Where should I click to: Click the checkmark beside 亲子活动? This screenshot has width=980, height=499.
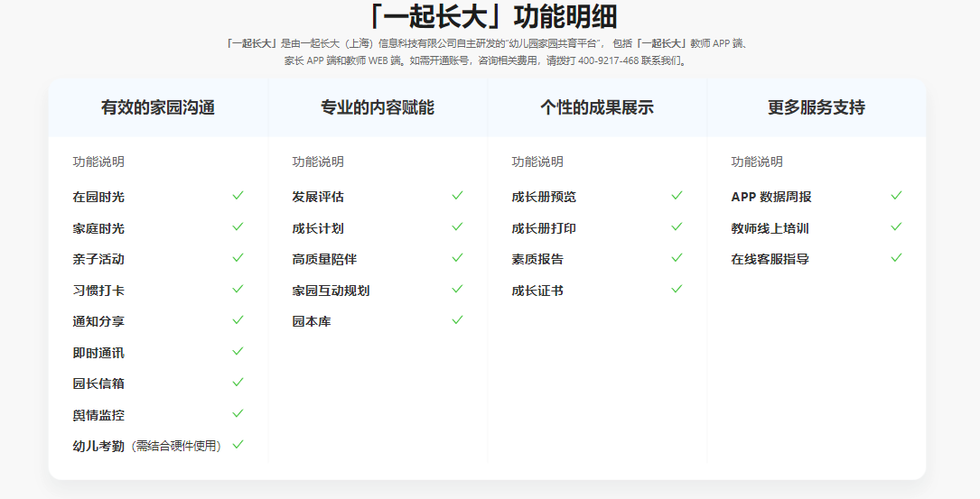pos(238,258)
